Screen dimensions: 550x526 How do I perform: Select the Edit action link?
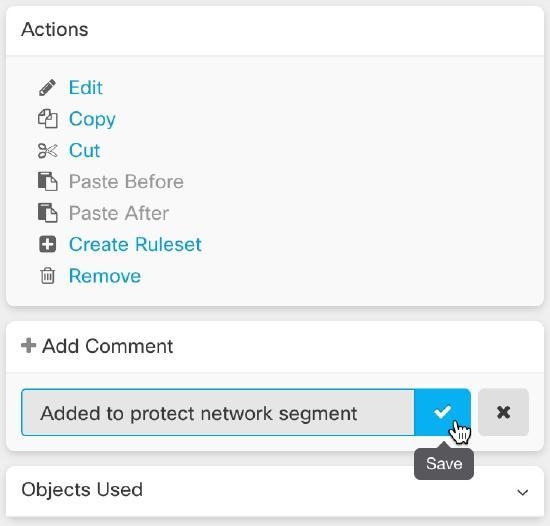point(86,87)
